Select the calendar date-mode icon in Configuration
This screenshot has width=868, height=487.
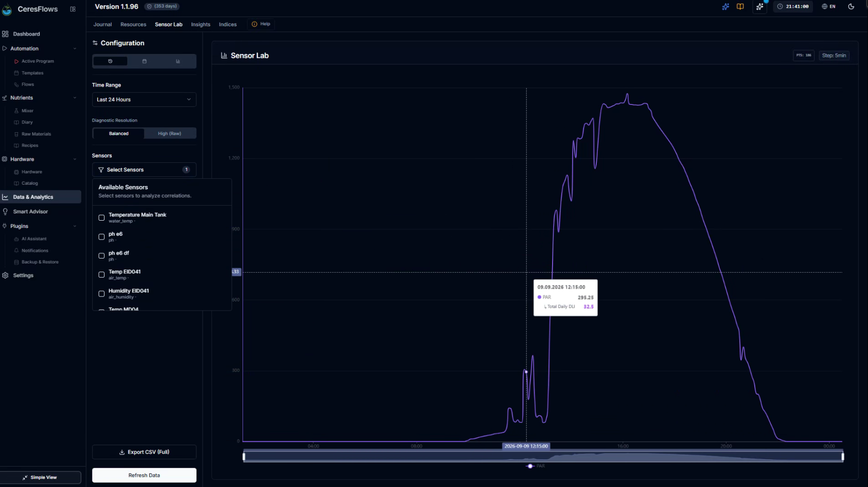tap(144, 61)
